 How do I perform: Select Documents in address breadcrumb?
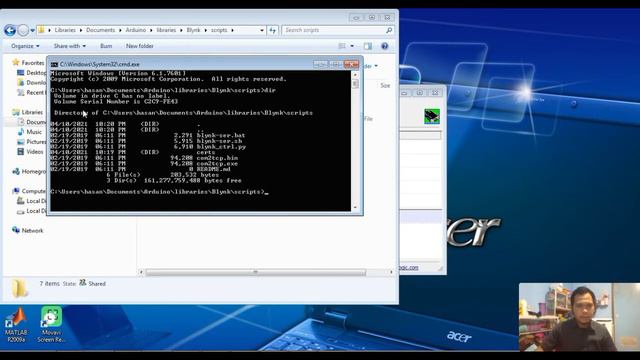100,30
